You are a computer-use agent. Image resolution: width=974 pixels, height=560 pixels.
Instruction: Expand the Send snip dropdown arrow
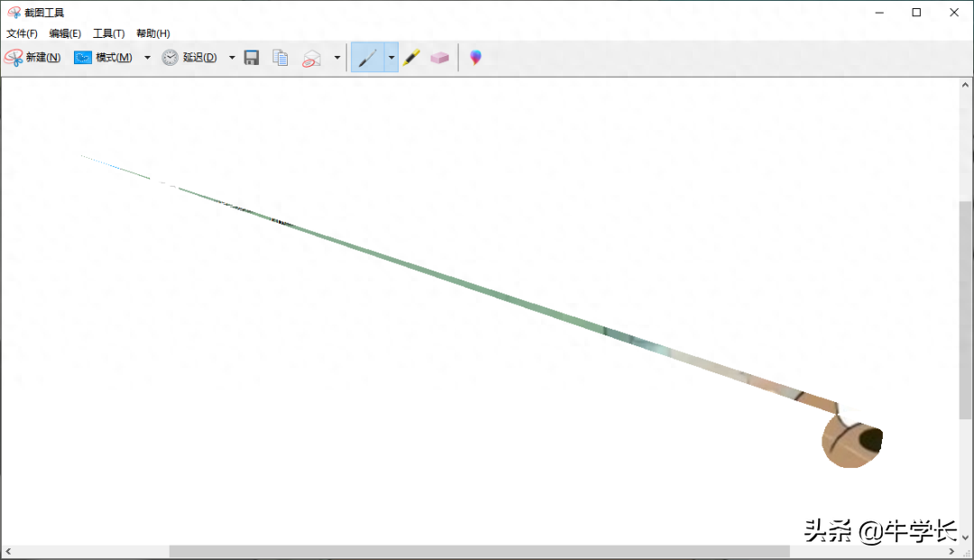(337, 58)
